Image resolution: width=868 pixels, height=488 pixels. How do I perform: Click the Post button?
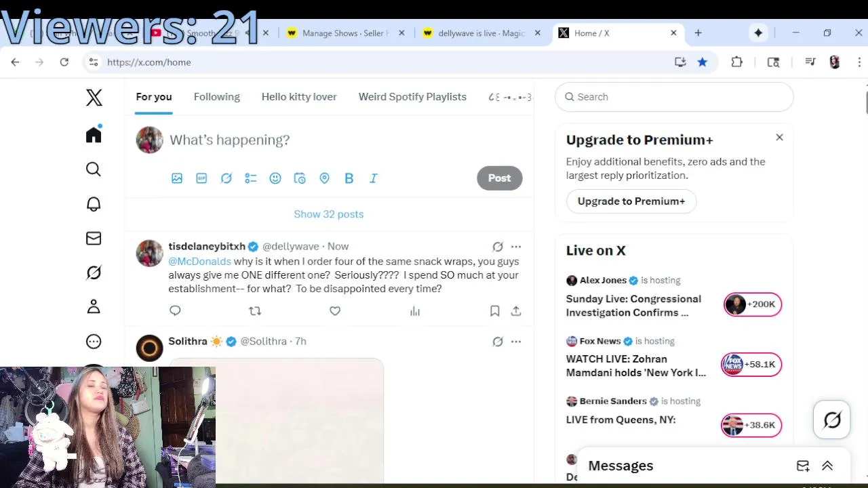pos(500,178)
